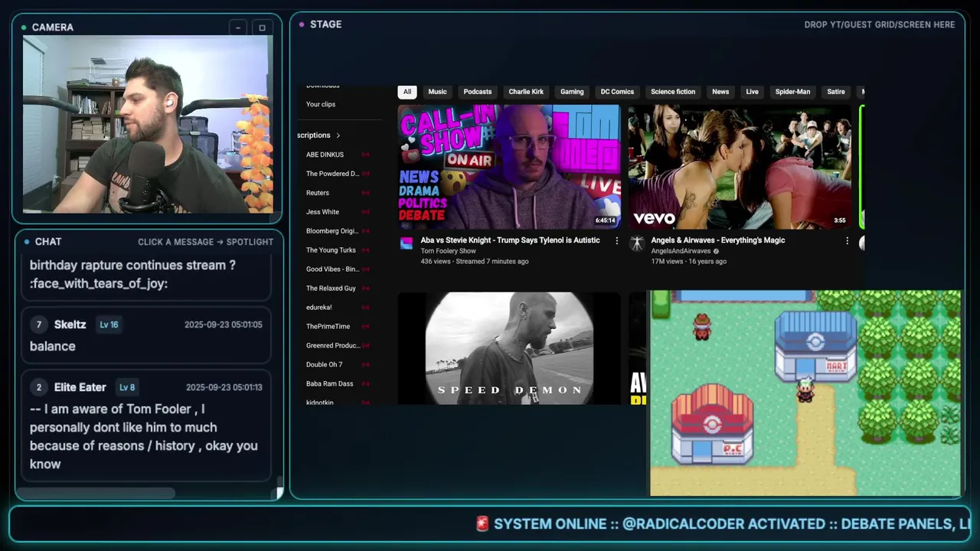Spotlight Skeltz's chat message "balance"

point(146,336)
